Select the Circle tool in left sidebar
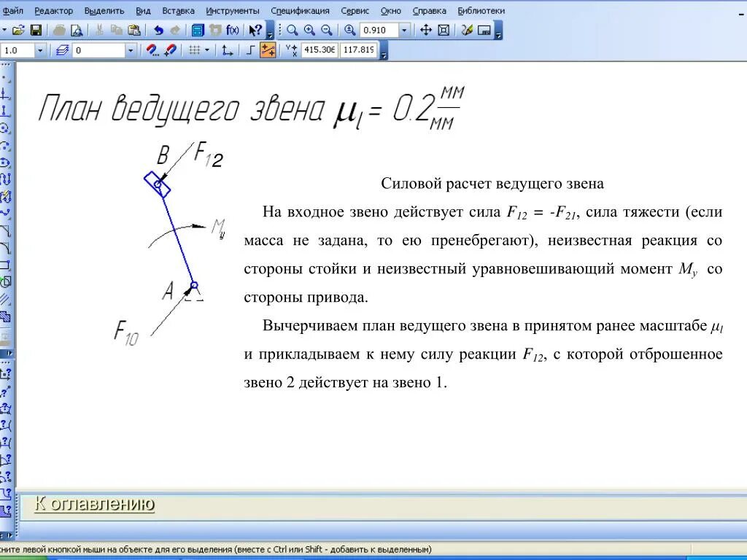Viewport: 747px width, 560px height. pyautogui.click(x=5, y=128)
